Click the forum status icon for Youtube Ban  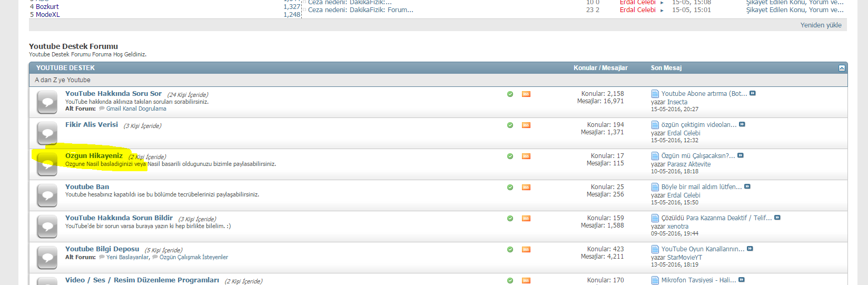(x=47, y=195)
